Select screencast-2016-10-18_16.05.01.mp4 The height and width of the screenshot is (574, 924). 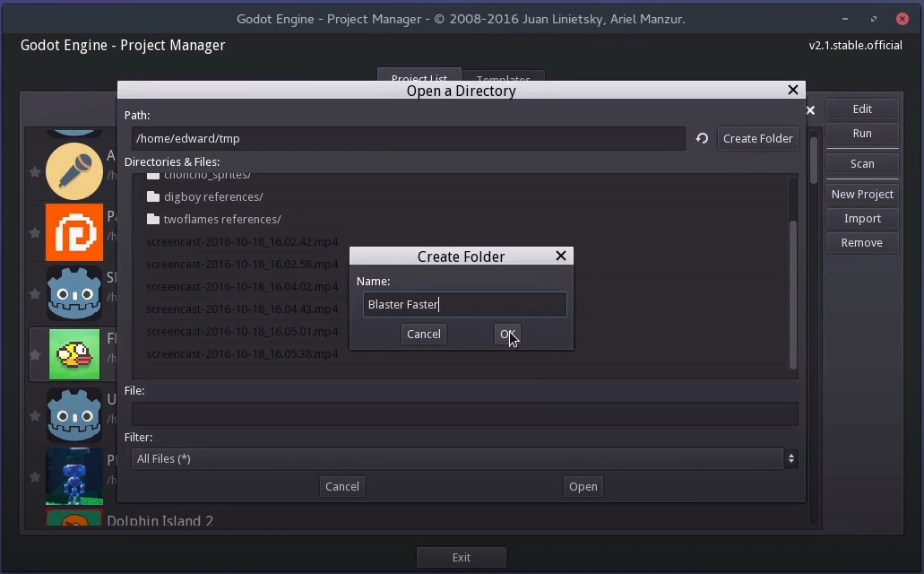[x=242, y=332]
